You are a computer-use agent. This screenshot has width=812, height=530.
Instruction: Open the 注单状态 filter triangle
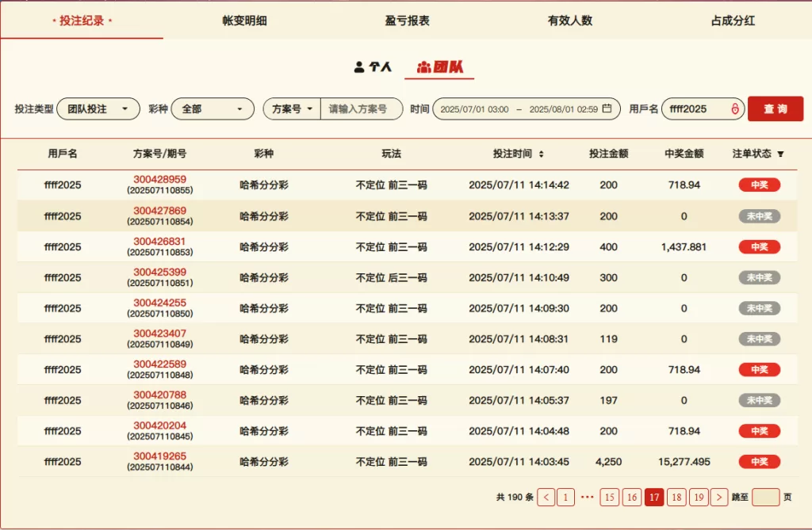[780, 154]
